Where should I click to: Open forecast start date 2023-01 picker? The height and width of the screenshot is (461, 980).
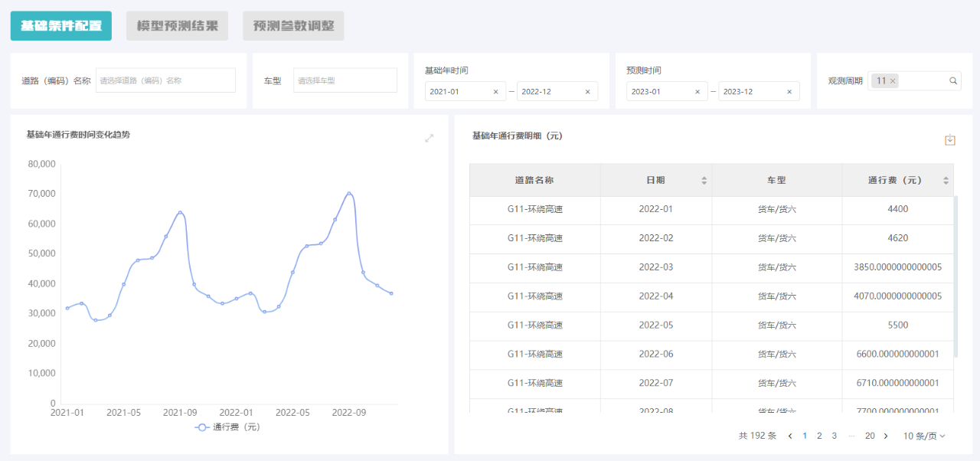(666, 92)
